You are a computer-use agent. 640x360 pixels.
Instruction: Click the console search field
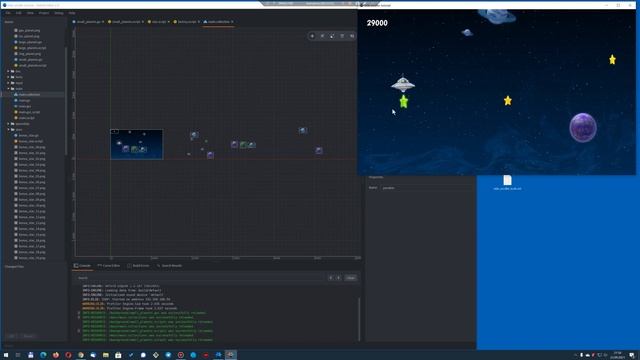[200, 278]
